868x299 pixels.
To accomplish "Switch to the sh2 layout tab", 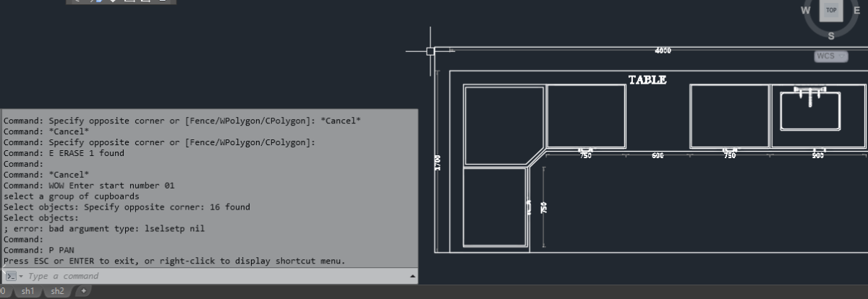I will click(x=57, y=291).
